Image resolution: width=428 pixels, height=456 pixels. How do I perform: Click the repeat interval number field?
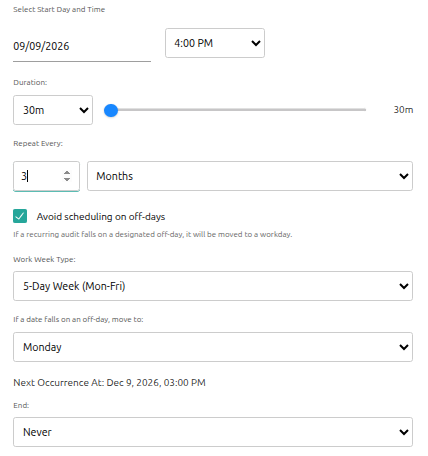coord(46,176)
